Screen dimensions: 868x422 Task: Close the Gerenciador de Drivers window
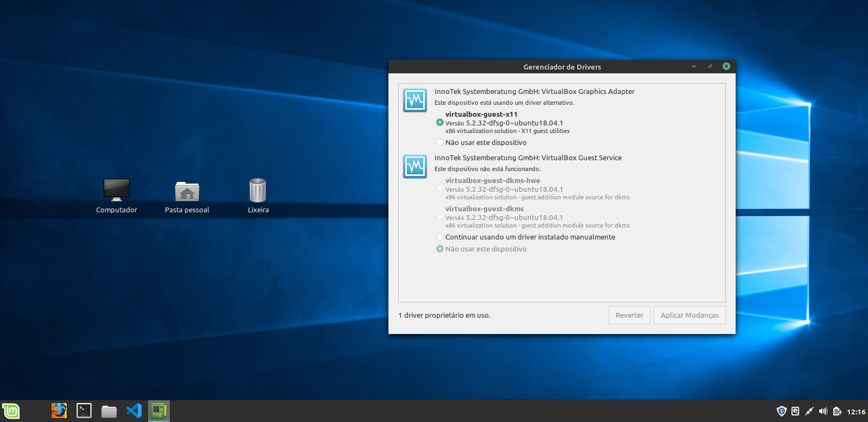(726, 66)
